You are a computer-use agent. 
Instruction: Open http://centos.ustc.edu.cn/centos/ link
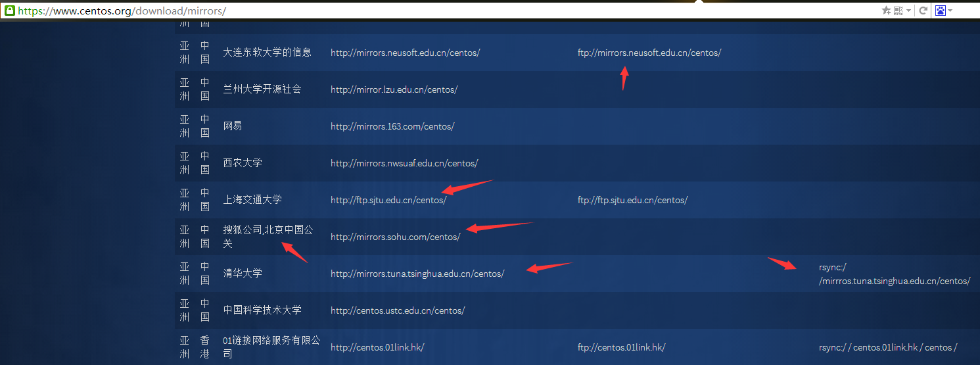[398, 310]
